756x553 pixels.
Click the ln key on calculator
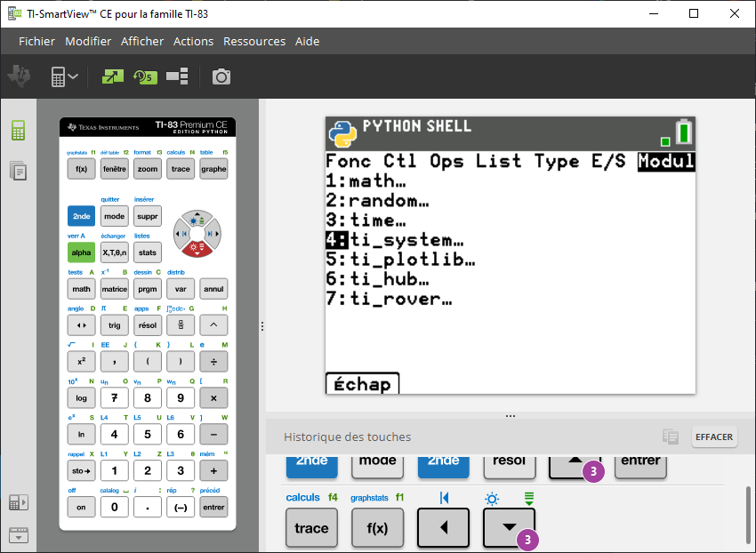click(x=82, y=434)
